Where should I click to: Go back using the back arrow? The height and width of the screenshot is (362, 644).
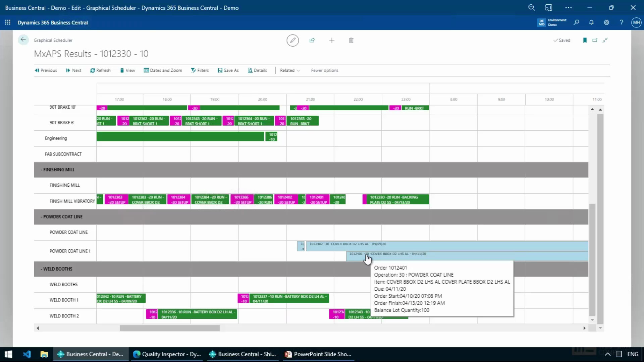point(23,40)
